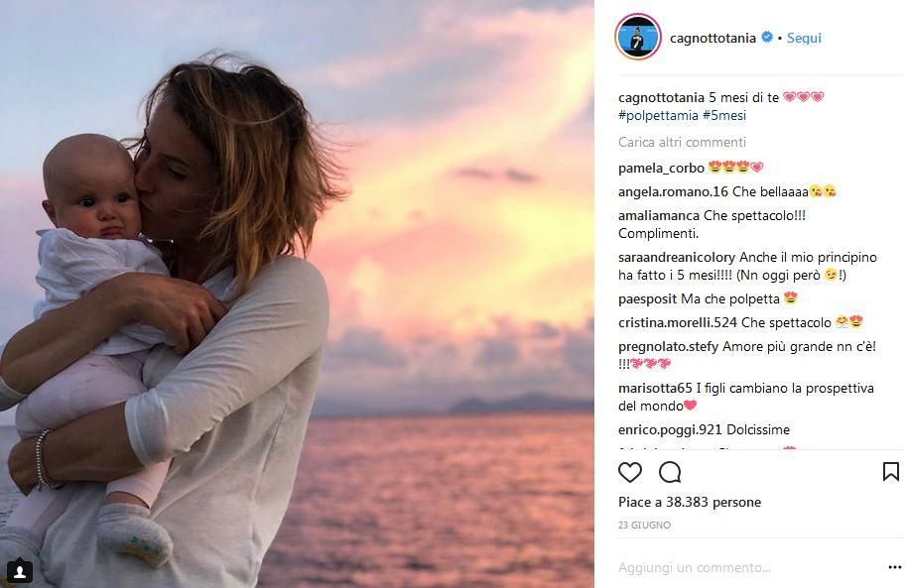
Task: Save post with bookmark icon
Action: (x=890, y=472)
